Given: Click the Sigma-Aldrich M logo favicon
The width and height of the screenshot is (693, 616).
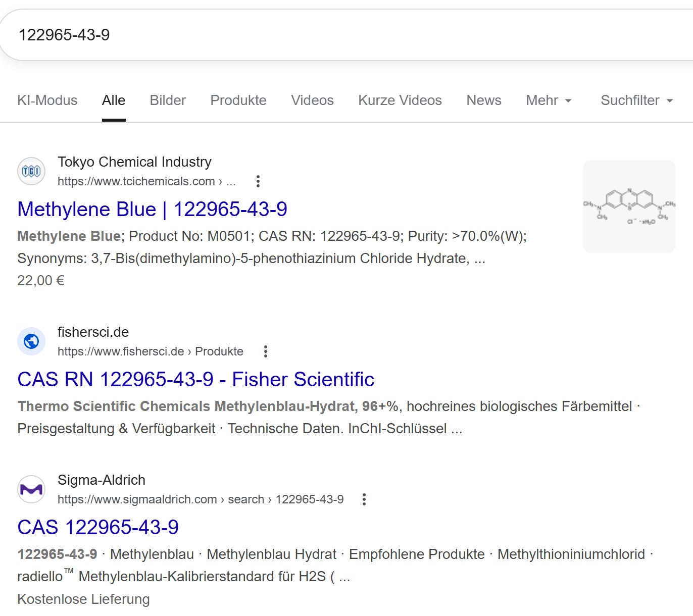Looking at the screenshot, I should pyautogui.click(x=31, y=489).
